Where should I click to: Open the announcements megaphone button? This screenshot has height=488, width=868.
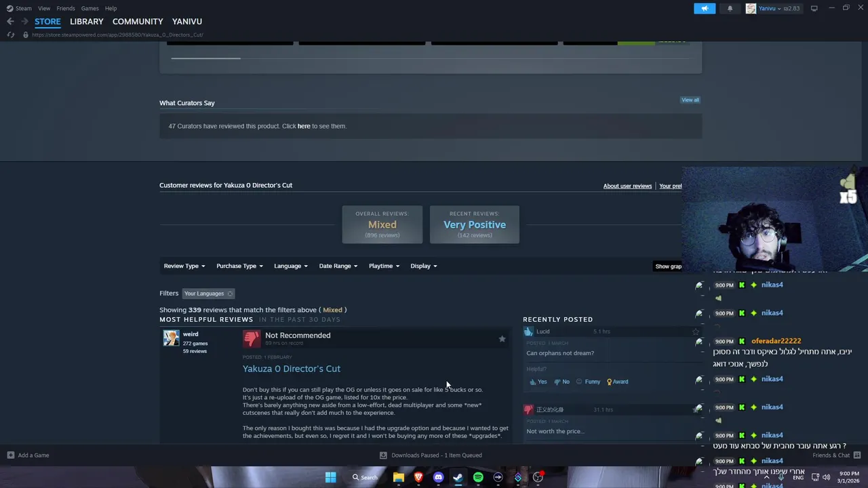tap(705, 8)
